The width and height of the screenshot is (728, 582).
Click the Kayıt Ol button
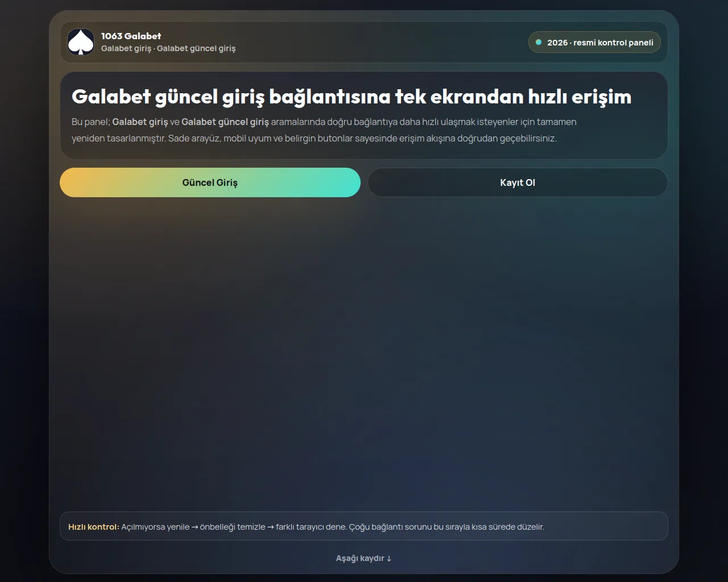(x=518, y=182)
